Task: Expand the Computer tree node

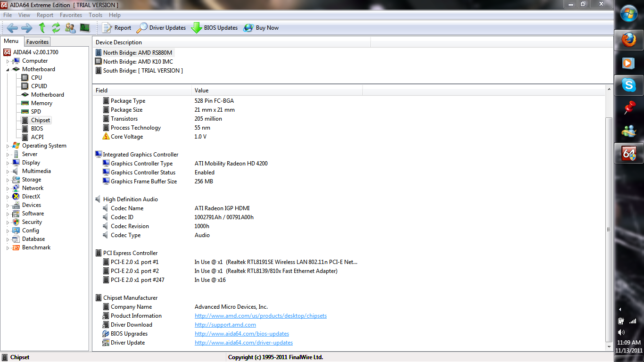Action: pyautogui.click(x=8, y=61)
